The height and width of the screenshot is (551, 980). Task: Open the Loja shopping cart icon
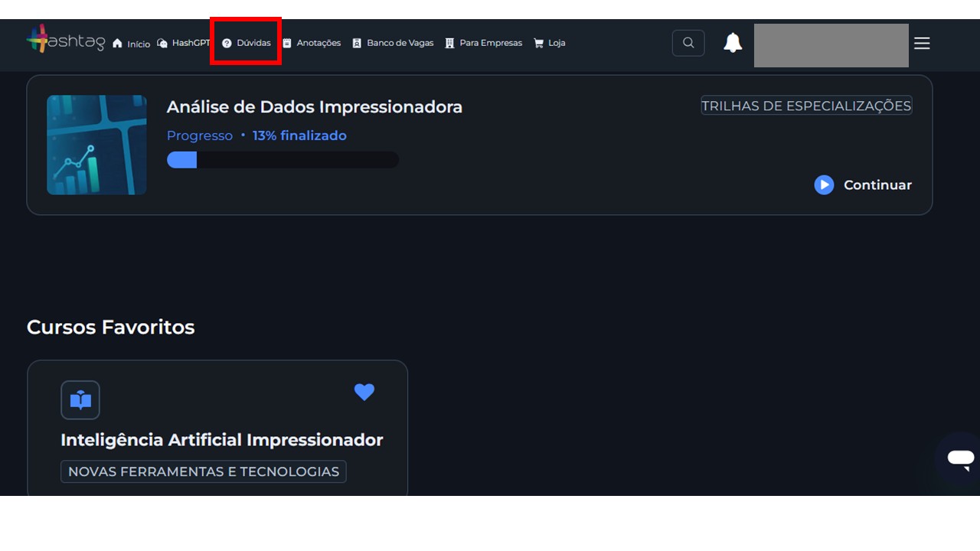[538, 43]
